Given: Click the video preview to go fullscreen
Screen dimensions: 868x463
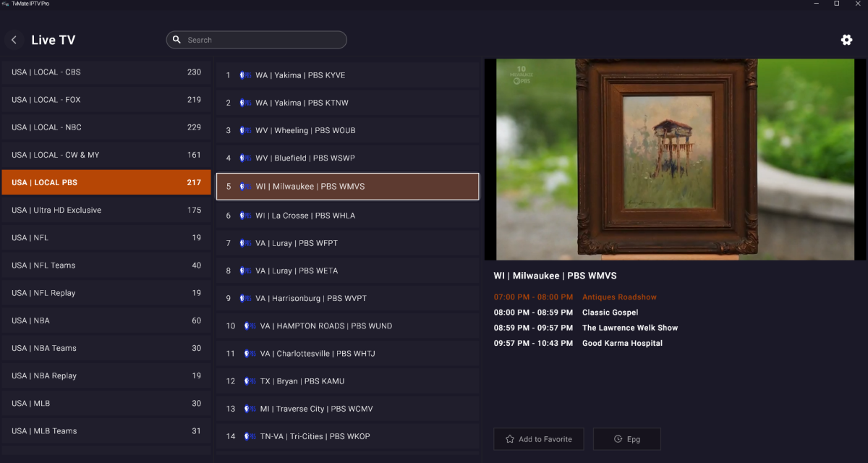Looking at the screenshot, I should point(675,159).
